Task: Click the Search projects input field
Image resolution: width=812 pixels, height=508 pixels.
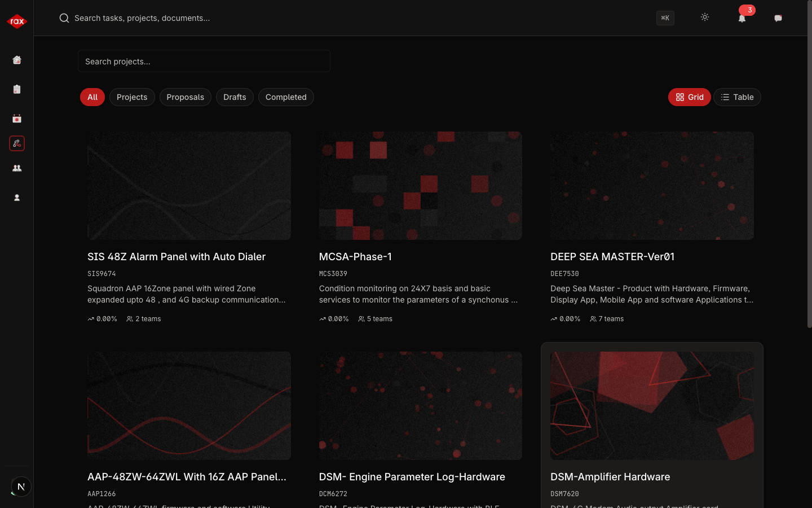Action: pyautogui.click(x=204, y=61)
